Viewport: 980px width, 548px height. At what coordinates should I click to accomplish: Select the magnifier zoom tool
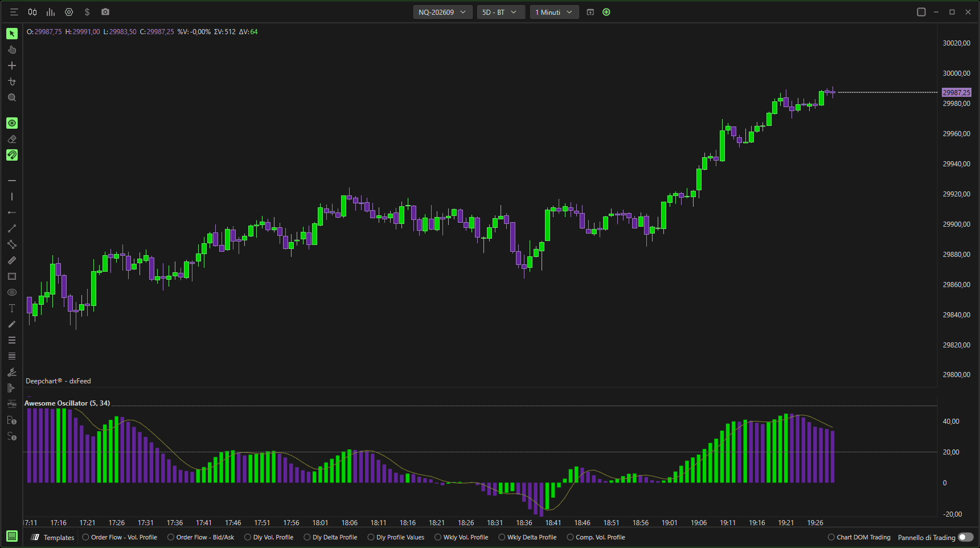pos(12,97)
